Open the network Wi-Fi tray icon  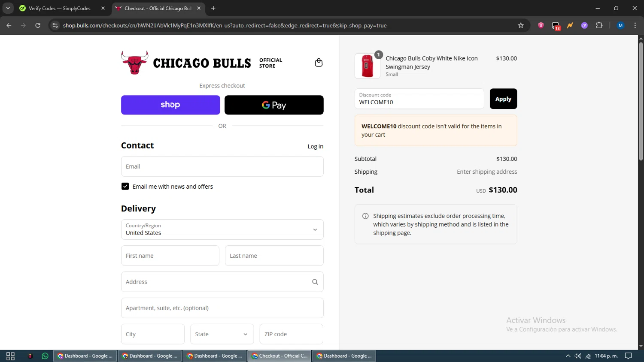point(588,356)
